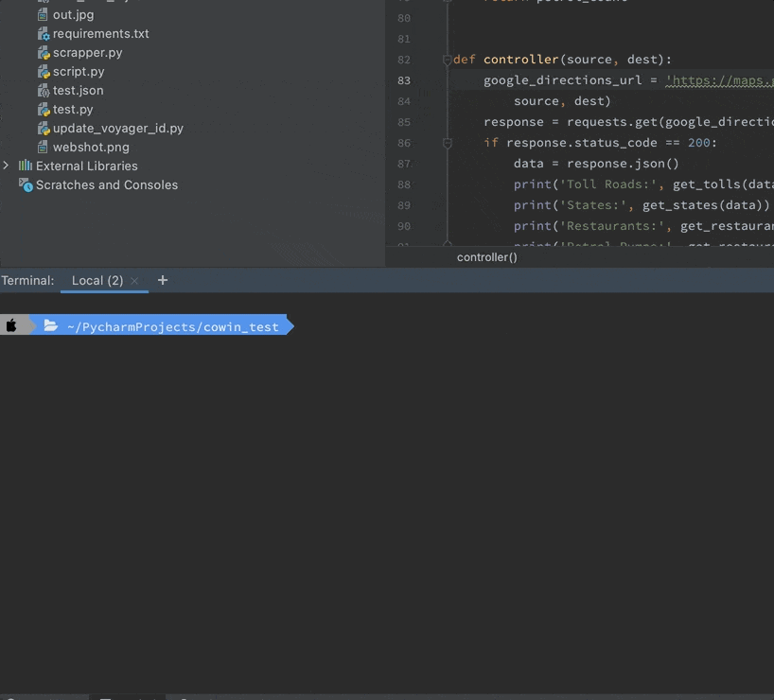This screenshot has width=774, height=700.
Task: Click 'States:' string literal
Action: point(593,205)
